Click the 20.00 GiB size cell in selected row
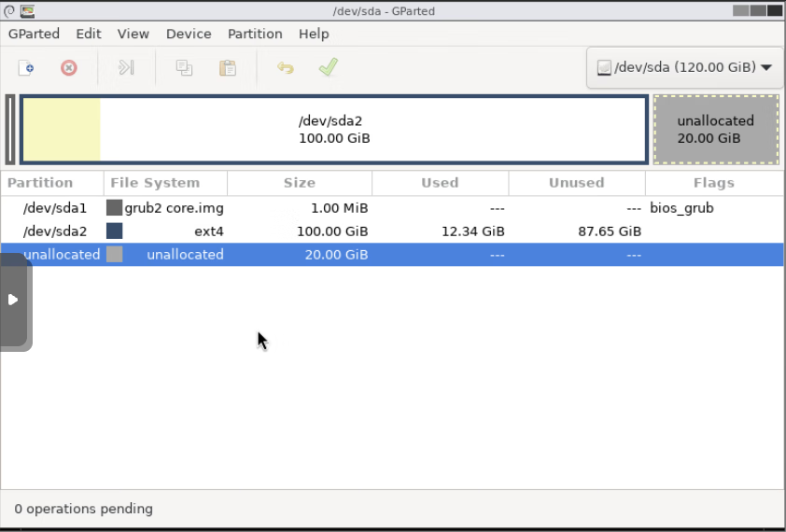Image resolution: width=786 pixels, height=532 pixels. pos(336,254)
